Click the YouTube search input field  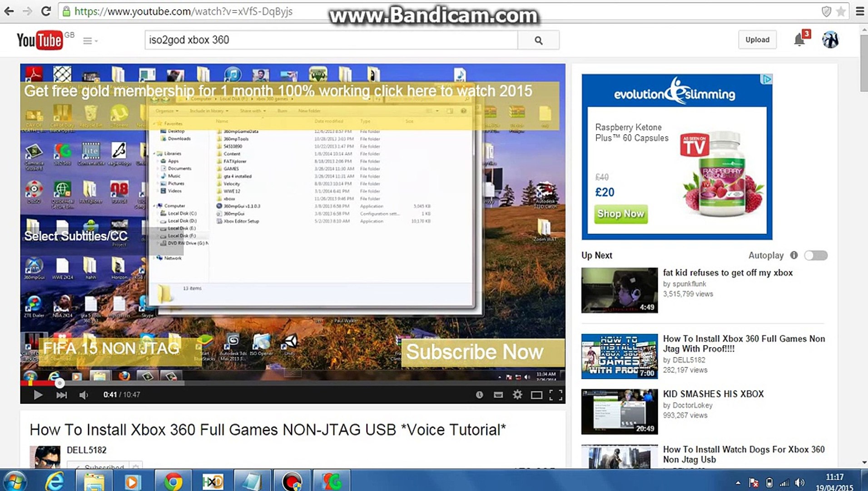331,40
